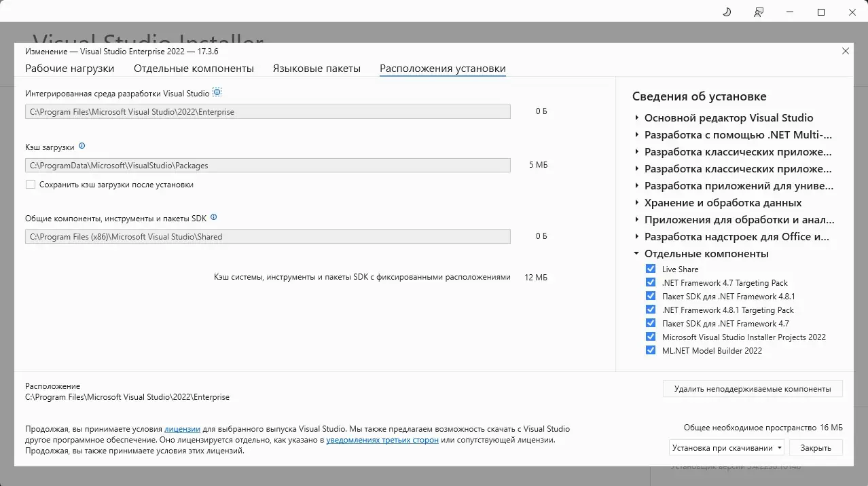The width and height of the screenshot is (868, 486).
Task: Close the modify dialog with X icon
Action: (846, 51)
